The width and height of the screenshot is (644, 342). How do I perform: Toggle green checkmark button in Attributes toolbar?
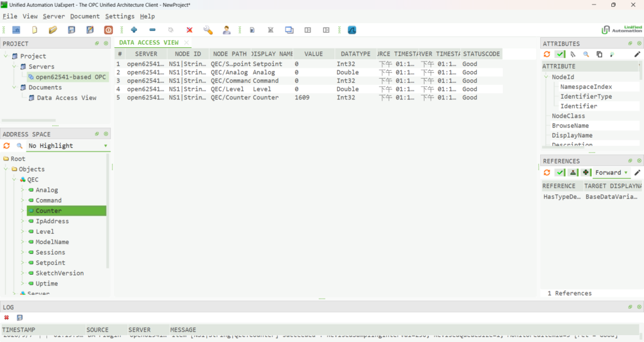(x=560, y=54)
